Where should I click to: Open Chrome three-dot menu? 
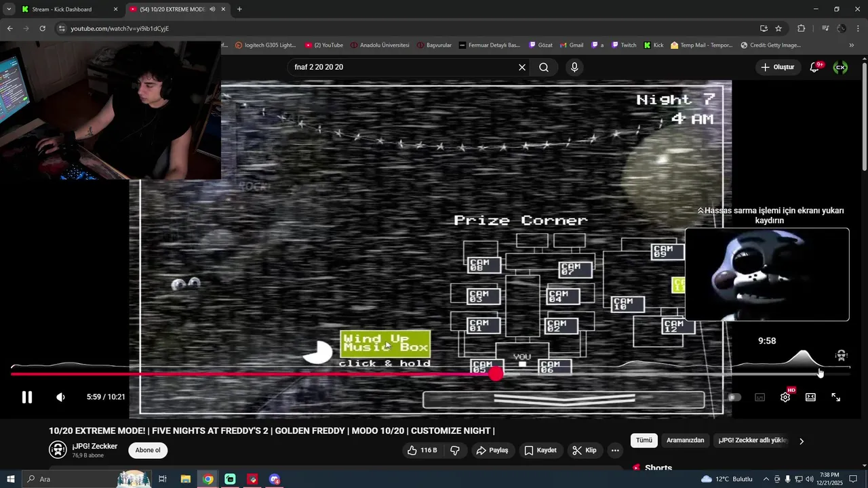click(859, 28)
